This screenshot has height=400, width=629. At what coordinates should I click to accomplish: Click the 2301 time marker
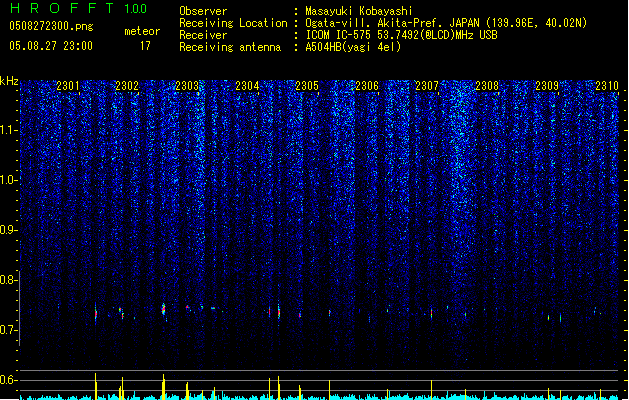(68, 86)
